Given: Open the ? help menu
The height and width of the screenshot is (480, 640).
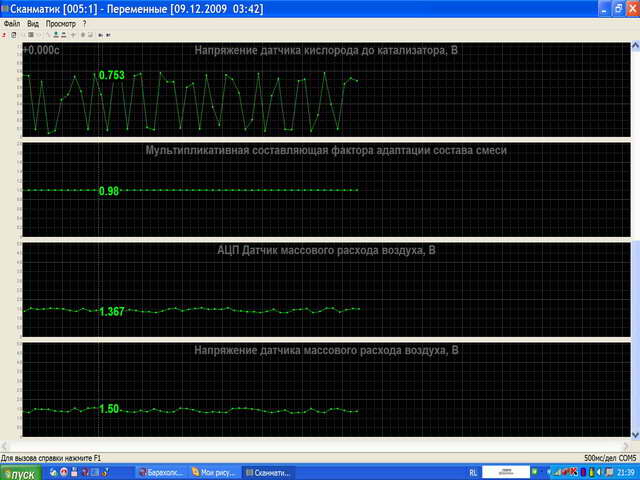Looking at the screenshot, I should tap(84, 23).
